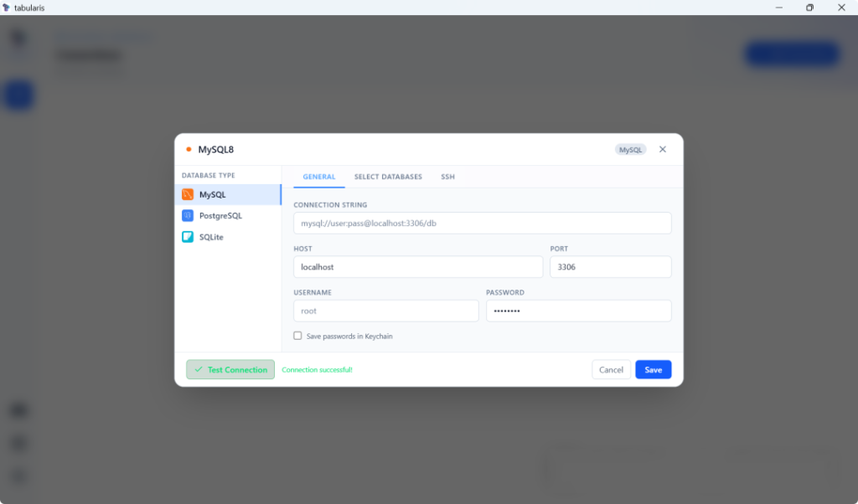Image resolution: width=858 pixels, height=504 pixels.
Task: Restore down the tabularis window
Action: 809,8
